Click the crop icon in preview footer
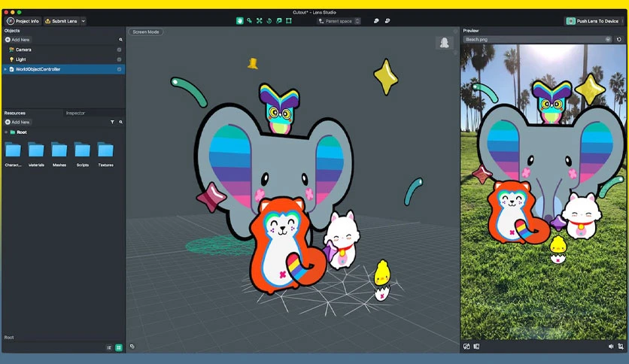 tap(621, 347)
